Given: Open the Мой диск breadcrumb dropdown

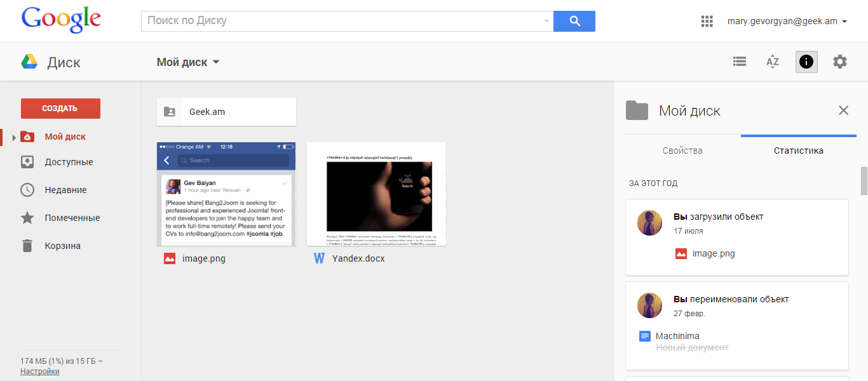Looking at the screenshot, I should (188, 62).
